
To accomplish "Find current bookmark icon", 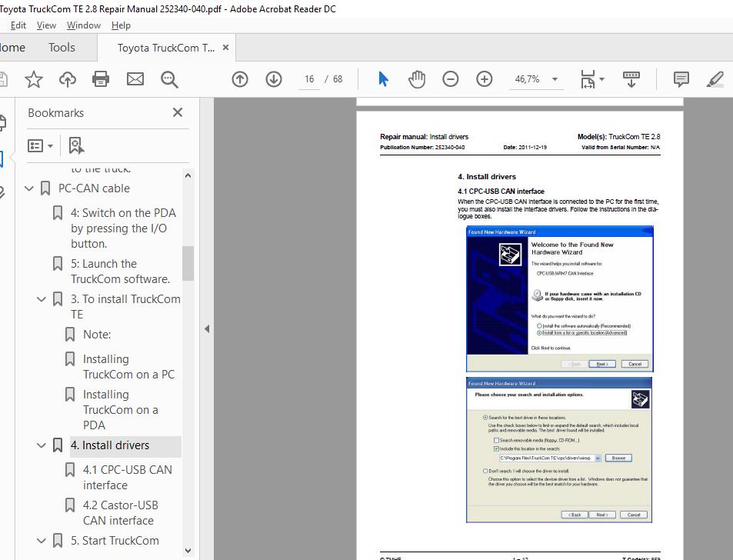I will click(76, 146).
